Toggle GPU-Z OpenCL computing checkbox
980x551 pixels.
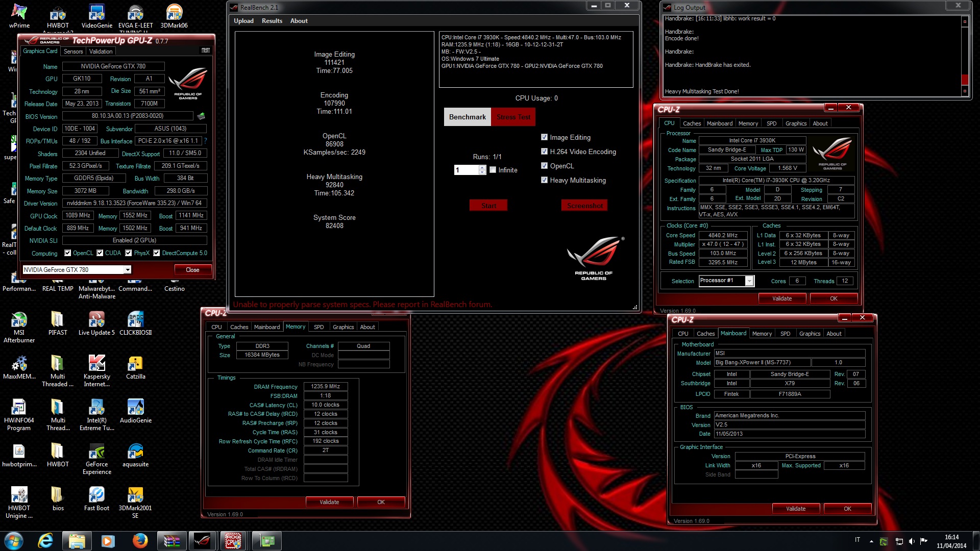coord(67,253)
